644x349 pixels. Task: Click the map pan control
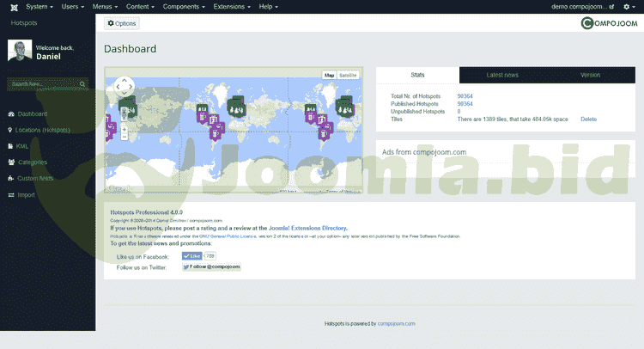pyautogui.click(x=124, y=85)
